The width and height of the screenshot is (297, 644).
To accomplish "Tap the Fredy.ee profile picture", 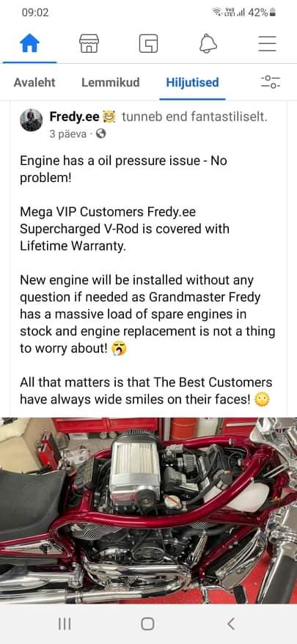I will (32, 120).
